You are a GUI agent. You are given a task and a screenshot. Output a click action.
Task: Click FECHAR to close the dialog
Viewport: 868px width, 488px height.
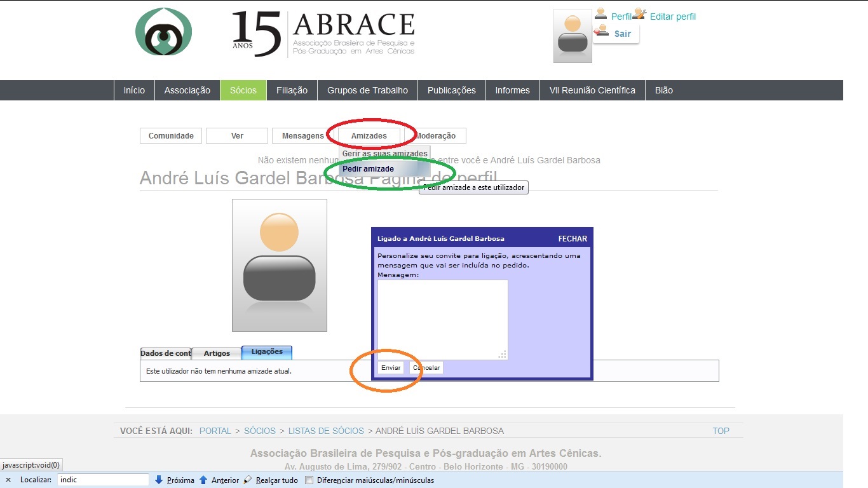point(573,239)
